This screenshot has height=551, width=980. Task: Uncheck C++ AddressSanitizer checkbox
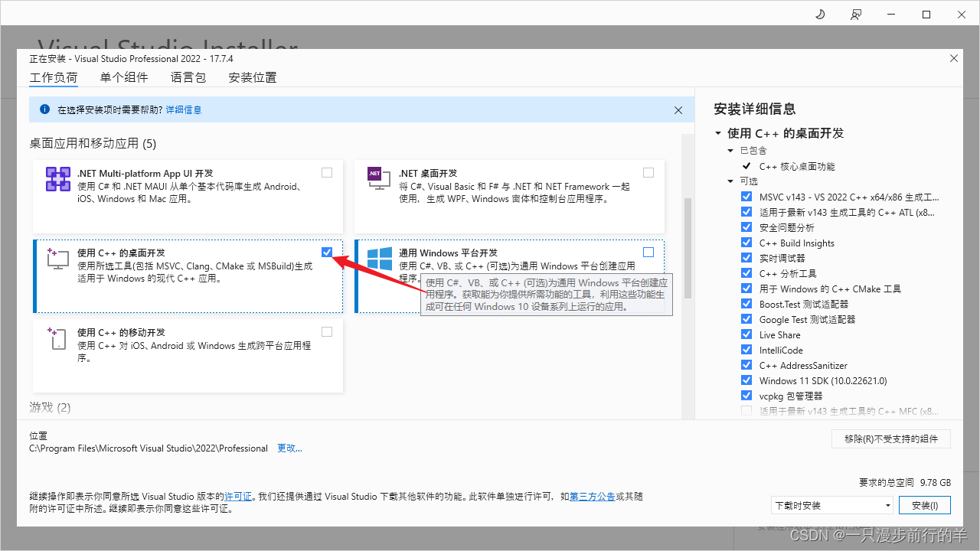coord(746,365)
